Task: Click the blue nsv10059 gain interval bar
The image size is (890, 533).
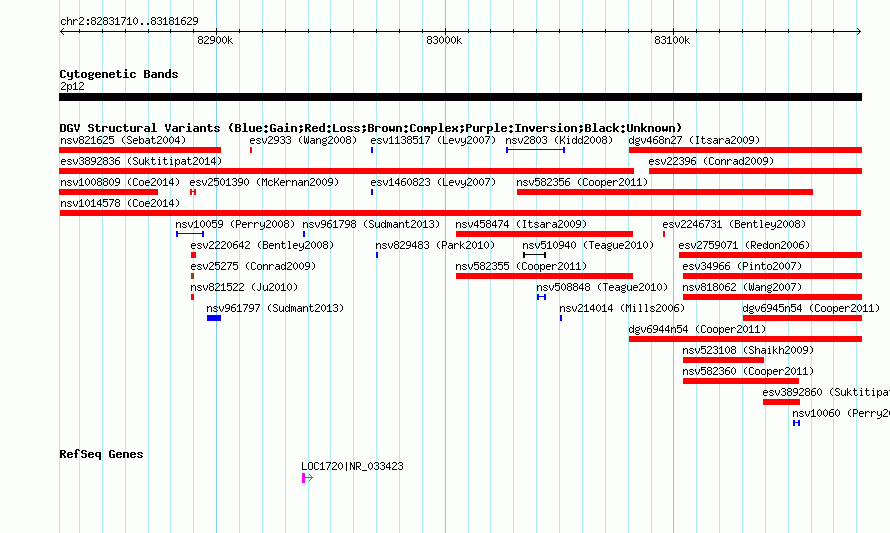Action: 190,234
